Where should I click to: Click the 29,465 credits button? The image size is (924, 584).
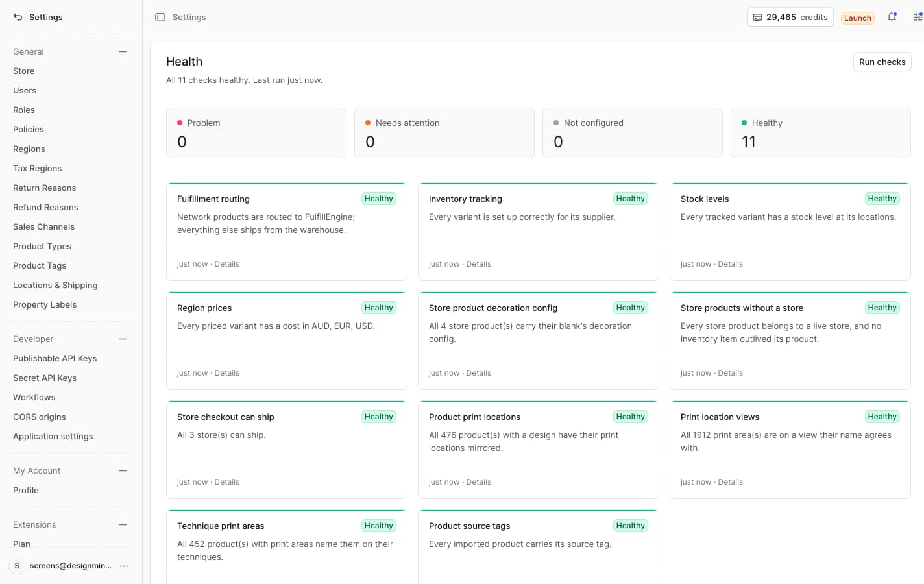[790, 18]
